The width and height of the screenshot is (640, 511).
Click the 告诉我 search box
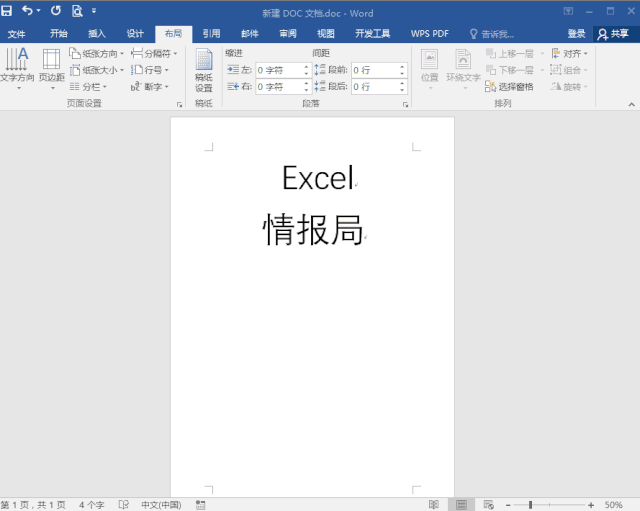click(492, 34)
